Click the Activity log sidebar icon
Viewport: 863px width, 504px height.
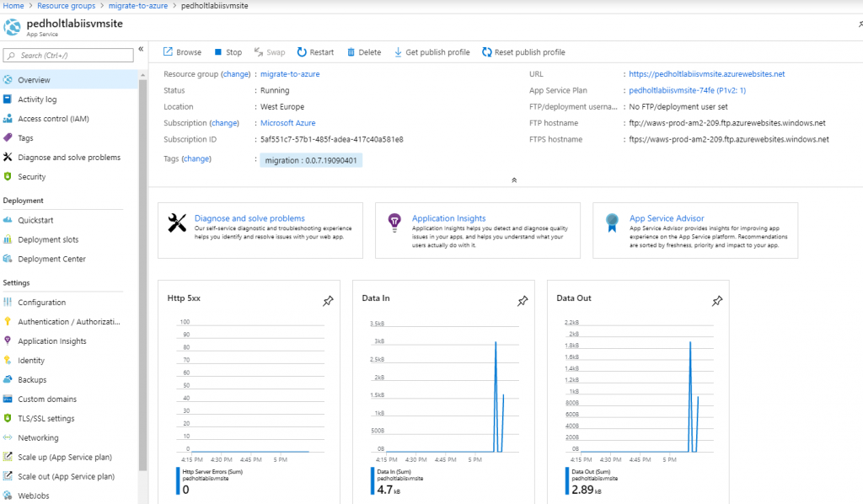(x=7, y=99)
